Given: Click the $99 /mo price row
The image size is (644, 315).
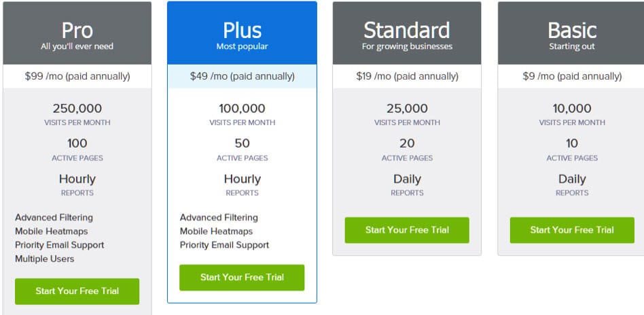Looking at the screenshot, I should pyautogui.click(x=77, y=76).
